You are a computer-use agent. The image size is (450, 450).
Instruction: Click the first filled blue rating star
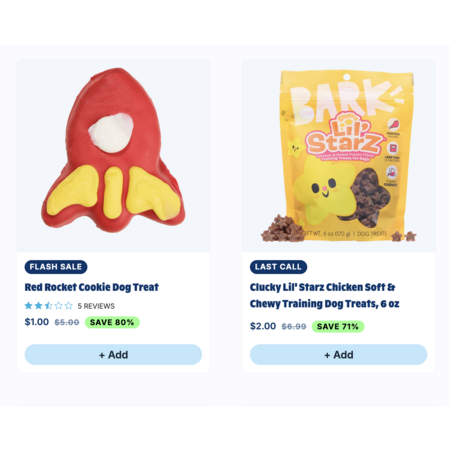[29, 305]
